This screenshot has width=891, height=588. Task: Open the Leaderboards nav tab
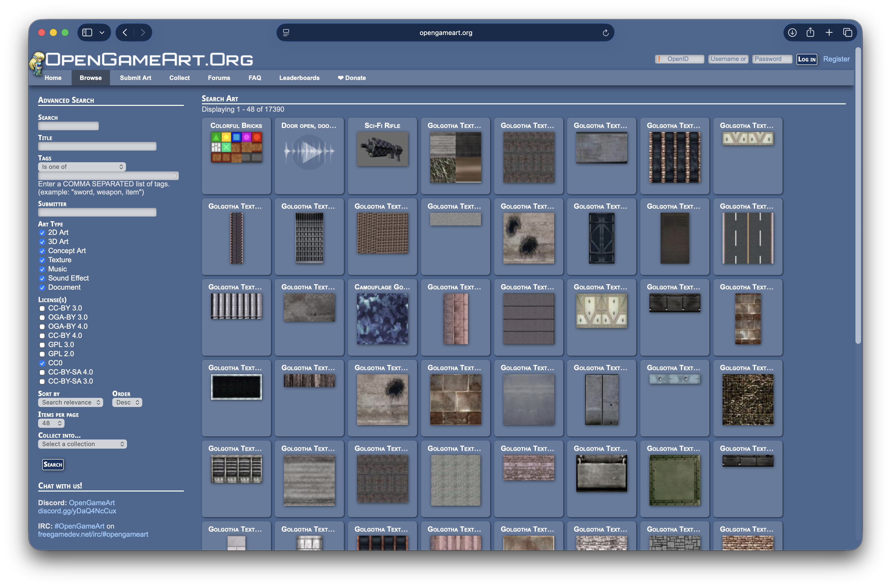click(x=299, y=78)
